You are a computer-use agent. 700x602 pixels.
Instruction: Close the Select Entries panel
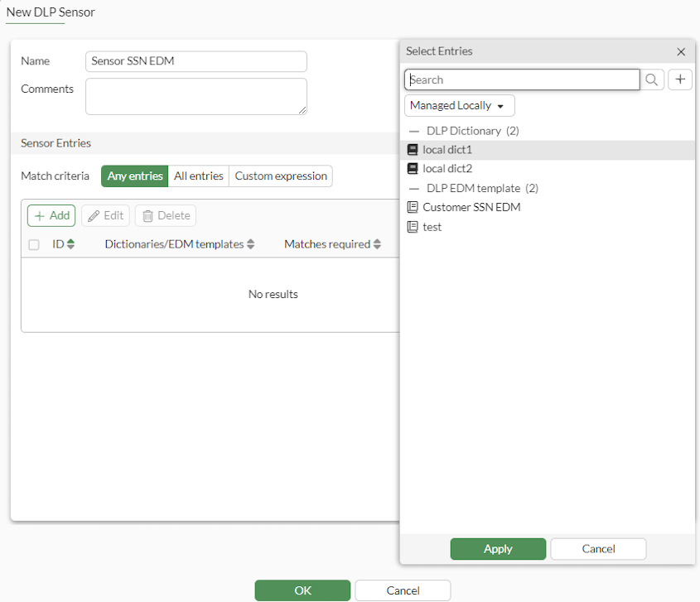coord(681,52)
